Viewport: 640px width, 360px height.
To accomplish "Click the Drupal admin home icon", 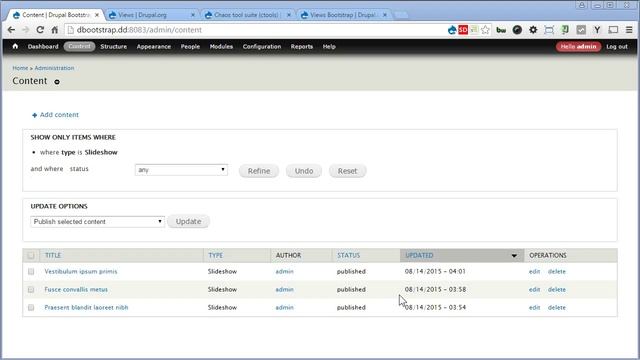I will [x=15, y=47].
